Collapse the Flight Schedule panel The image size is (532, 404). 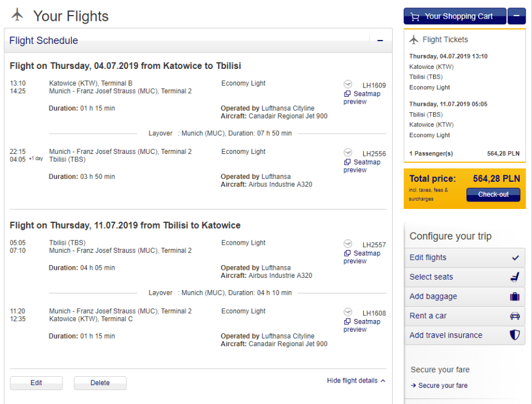[380, 41]
